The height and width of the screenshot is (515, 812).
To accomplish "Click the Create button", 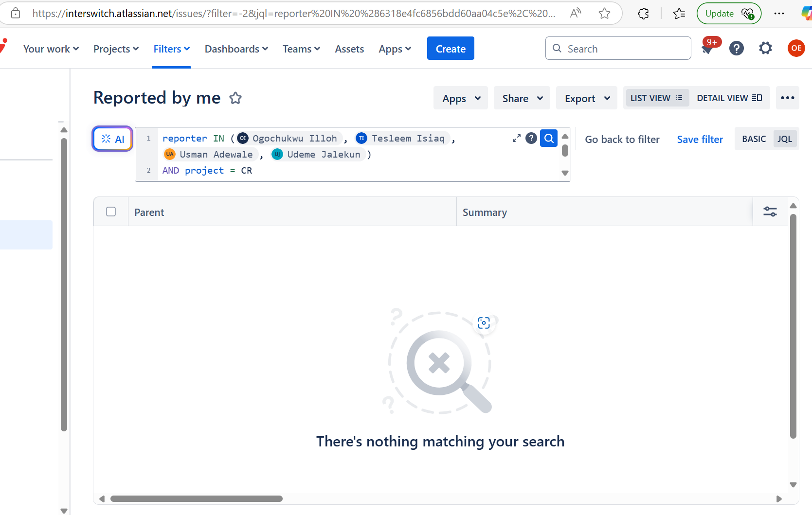I will tap(451, 49).
